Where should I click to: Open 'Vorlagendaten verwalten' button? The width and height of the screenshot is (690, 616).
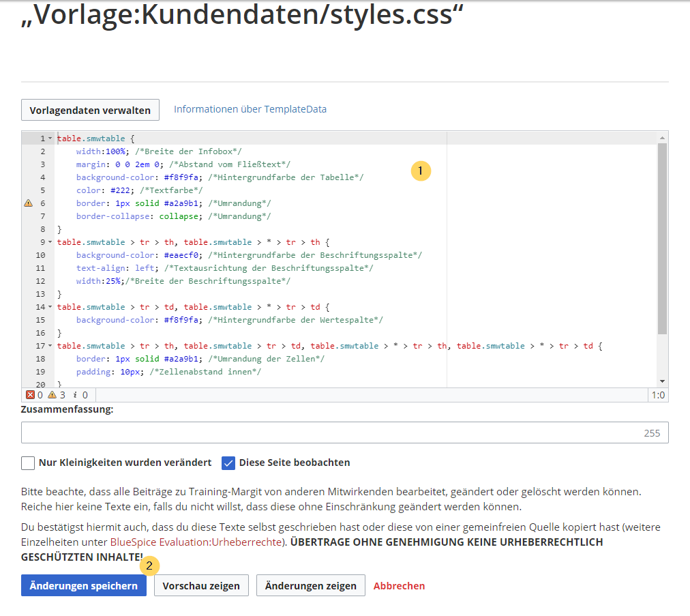click(90, 110)
